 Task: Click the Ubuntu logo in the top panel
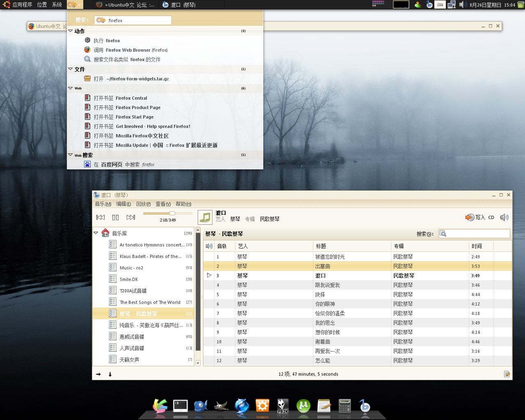(x=6, y=5)
